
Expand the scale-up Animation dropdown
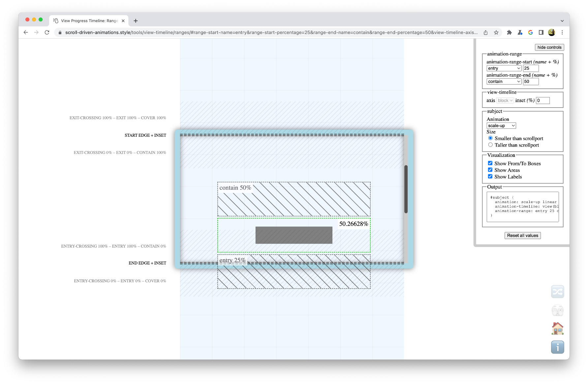[501, 126]
